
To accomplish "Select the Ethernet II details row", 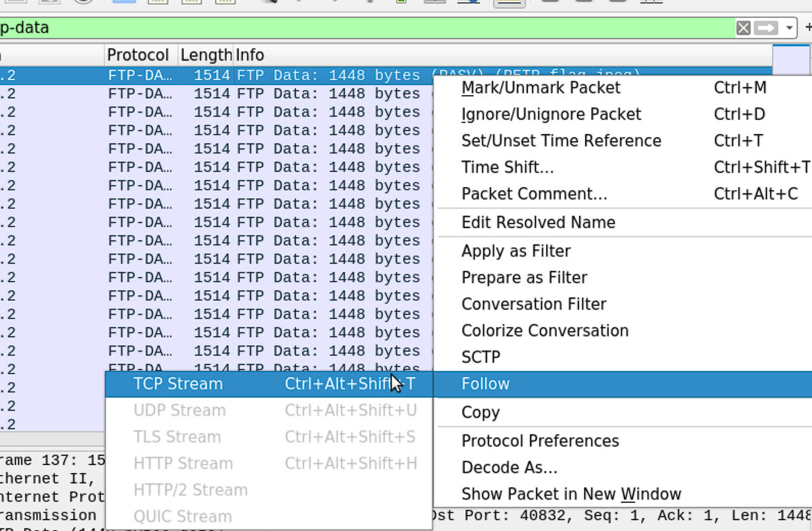I will 52,479.
